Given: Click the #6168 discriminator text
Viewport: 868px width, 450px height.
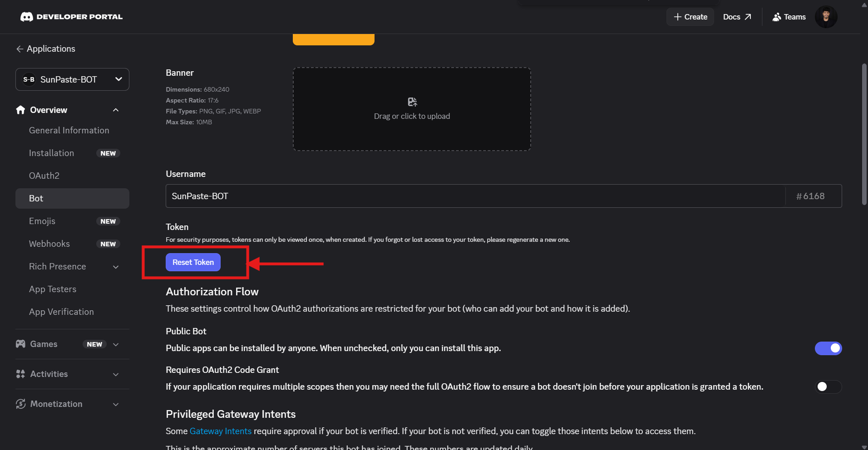Looking at the screenshot, I should 810,196.
